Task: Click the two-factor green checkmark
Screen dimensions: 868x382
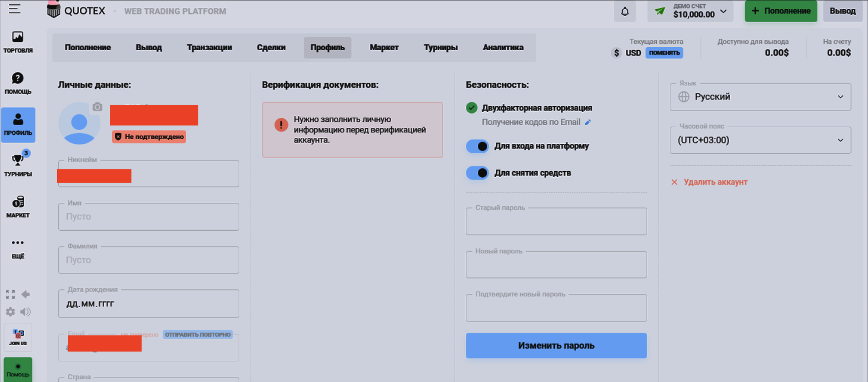Action: (x=471, y=108)
